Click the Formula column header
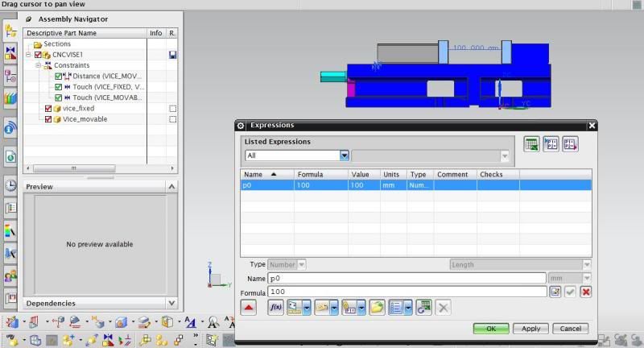The height and width of the screenshot is (348, 644). point(320,174)
